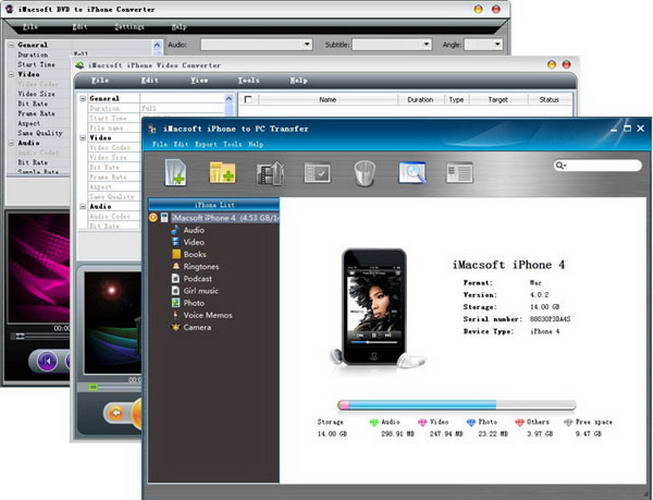
Task: Sort by Type column in Video Converter
Action: click(x=456, y=100)
